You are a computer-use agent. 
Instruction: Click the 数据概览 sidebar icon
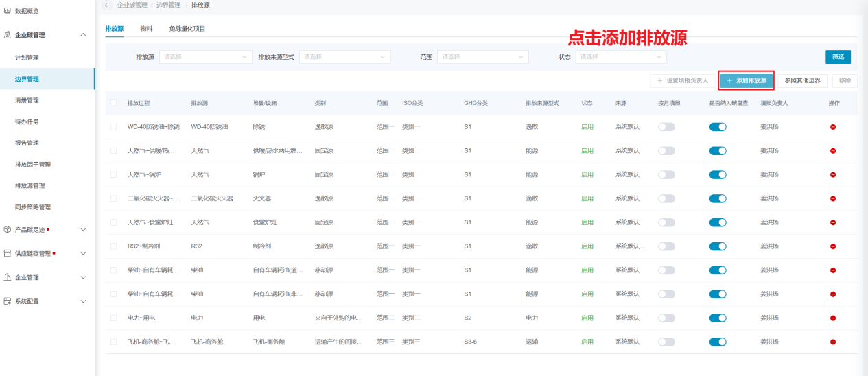8,11
